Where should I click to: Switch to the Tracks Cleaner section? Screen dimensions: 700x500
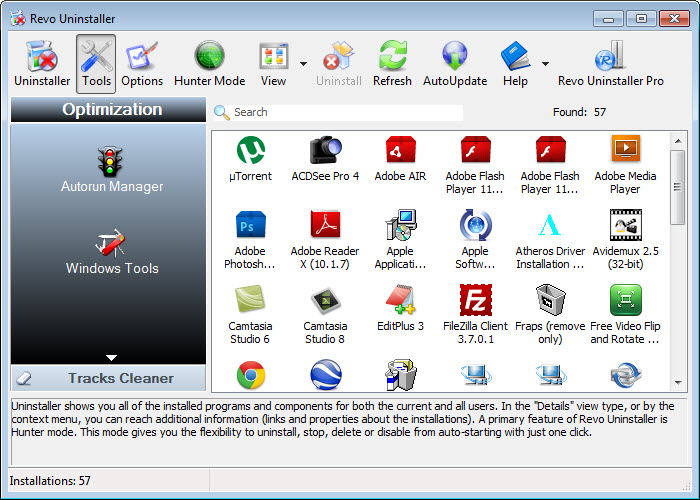click(x=109, y=378)
